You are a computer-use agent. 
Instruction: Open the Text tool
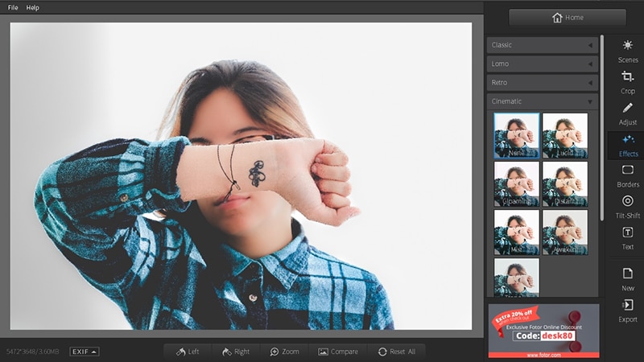[x=627, y=237]
